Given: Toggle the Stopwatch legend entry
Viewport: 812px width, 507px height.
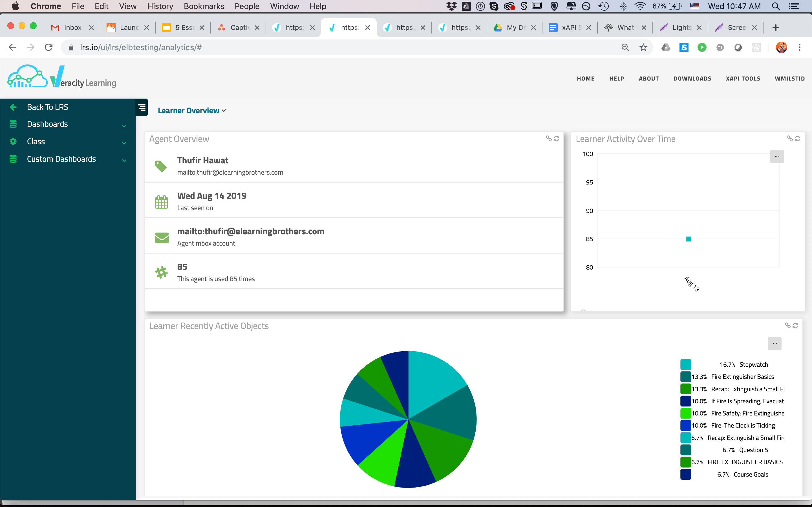Looking at the screenshot, I should pos(753,364).
